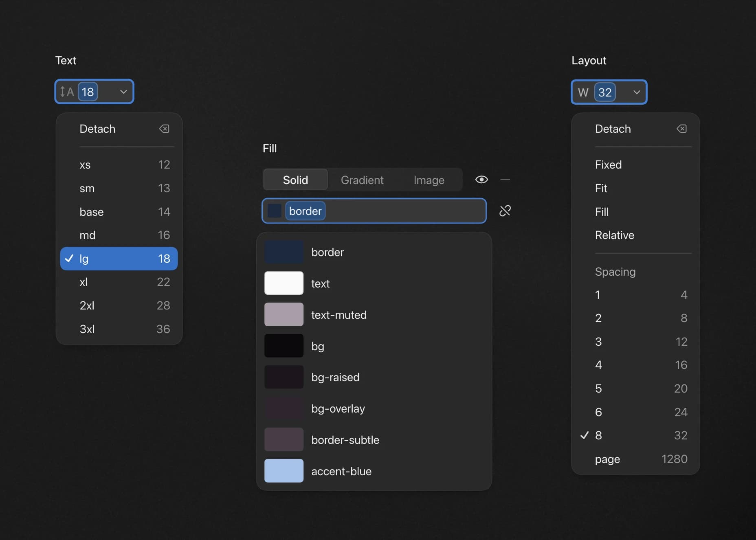
Task: Switch to the Gradient fill tab
Action: tap(362, 180)
